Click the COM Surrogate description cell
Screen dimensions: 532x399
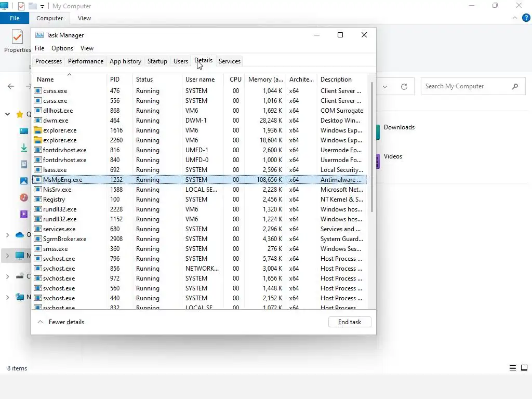342,110
